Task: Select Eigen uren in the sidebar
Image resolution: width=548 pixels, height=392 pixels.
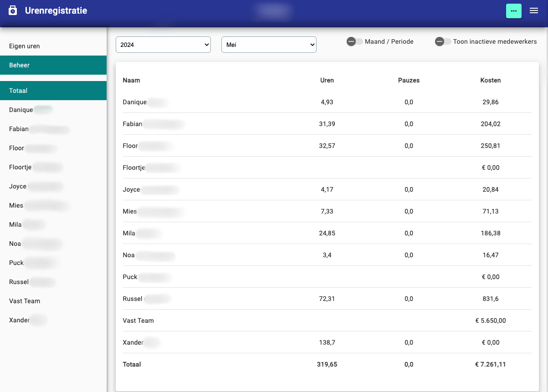Action: pyautogui.click(x=25, y=46)
